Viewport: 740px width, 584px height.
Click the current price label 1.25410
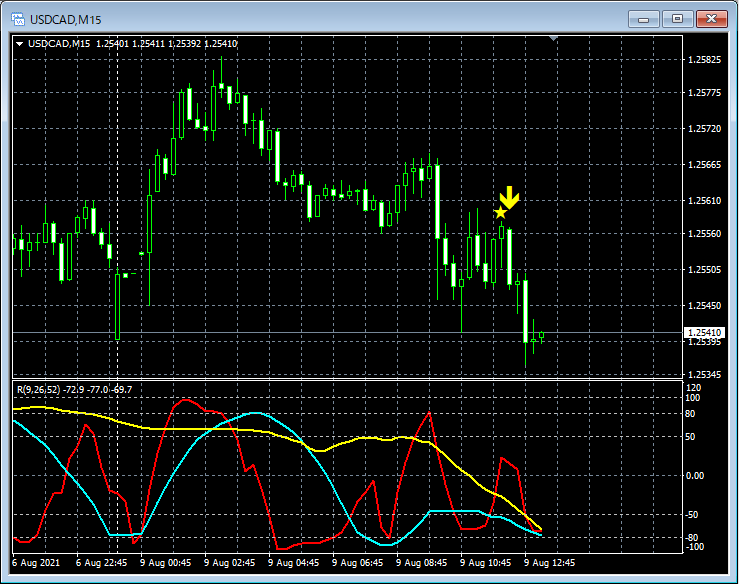704,332
